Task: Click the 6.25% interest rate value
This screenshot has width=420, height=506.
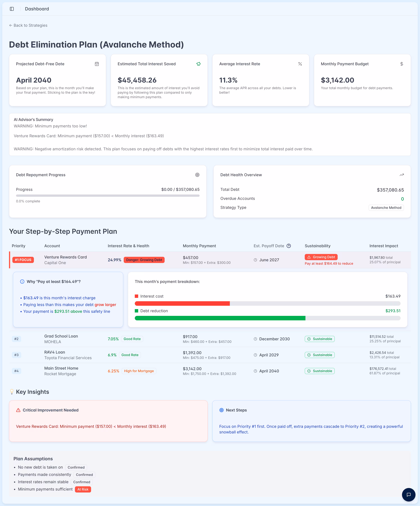Action: click(x=113, y=371)
